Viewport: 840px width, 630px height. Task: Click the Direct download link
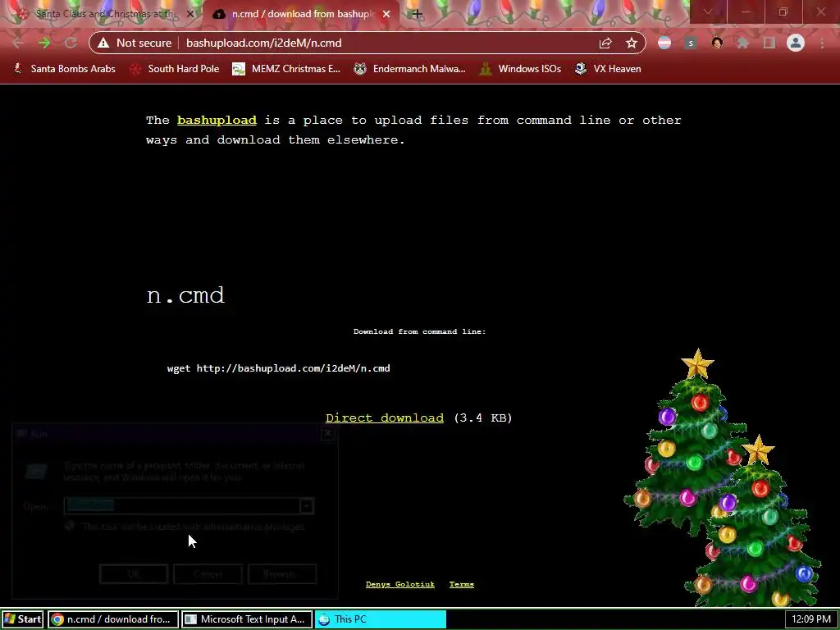[x=385, y=418]
